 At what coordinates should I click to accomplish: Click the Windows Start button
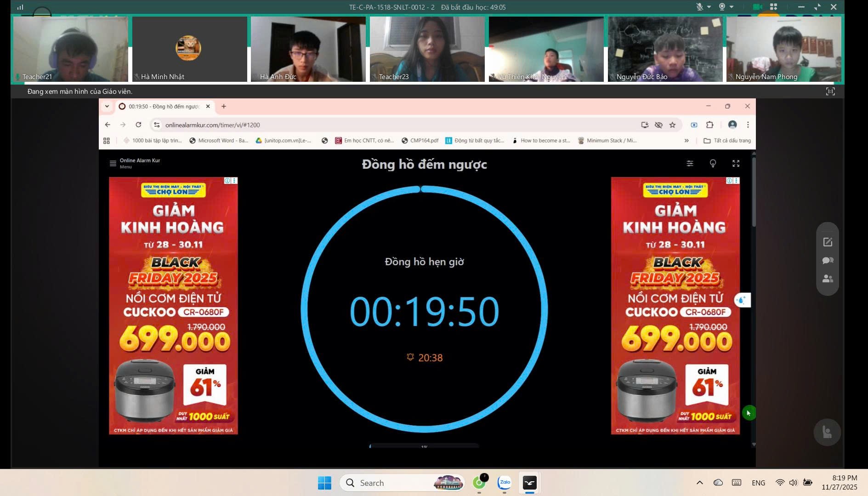[x=324, y=483]
